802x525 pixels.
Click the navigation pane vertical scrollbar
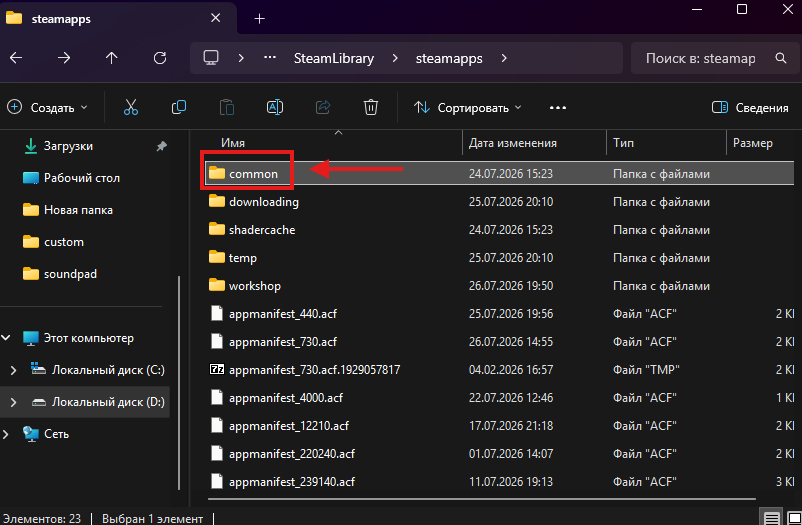pyautogui.click(x=179, y=383)
